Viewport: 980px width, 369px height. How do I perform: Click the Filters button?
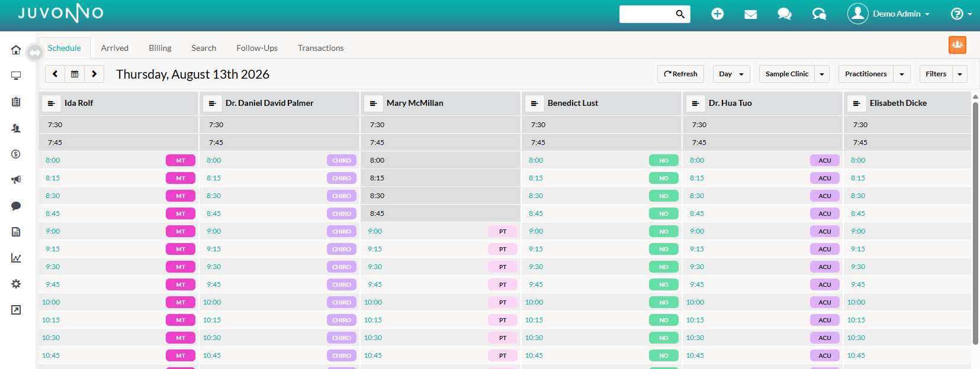coord(936,74)
